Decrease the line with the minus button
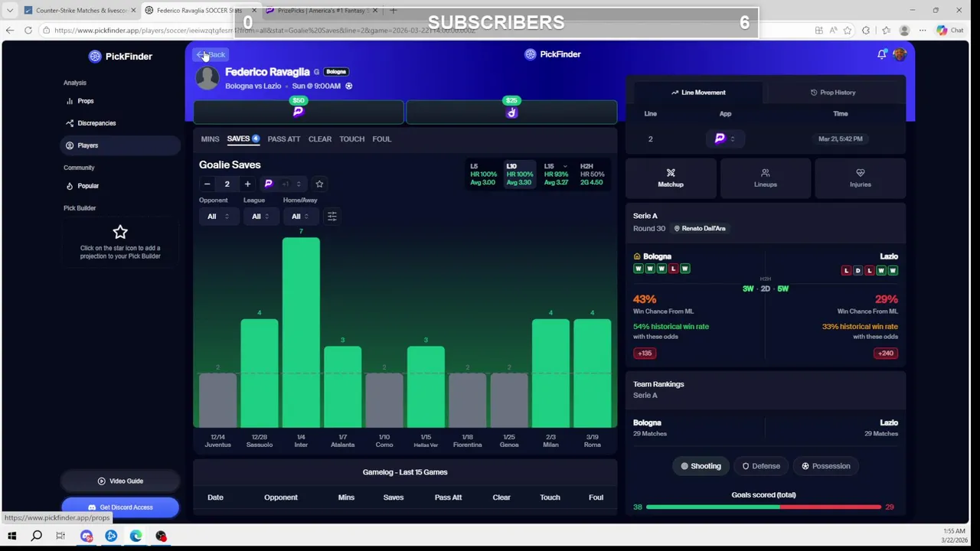The height and width of the screenshot is (551, 980). (x=207, y=184)
